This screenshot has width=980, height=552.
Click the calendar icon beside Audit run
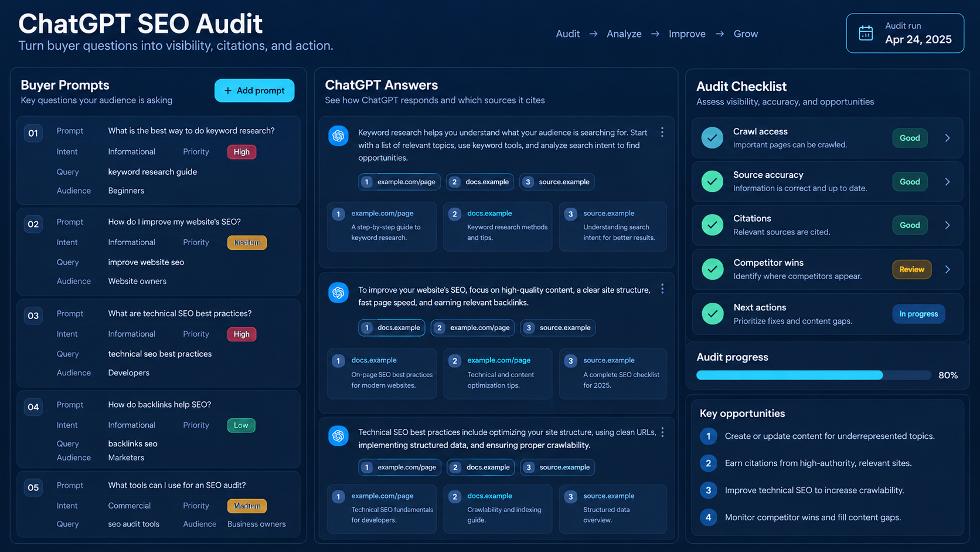click(866, 33)
